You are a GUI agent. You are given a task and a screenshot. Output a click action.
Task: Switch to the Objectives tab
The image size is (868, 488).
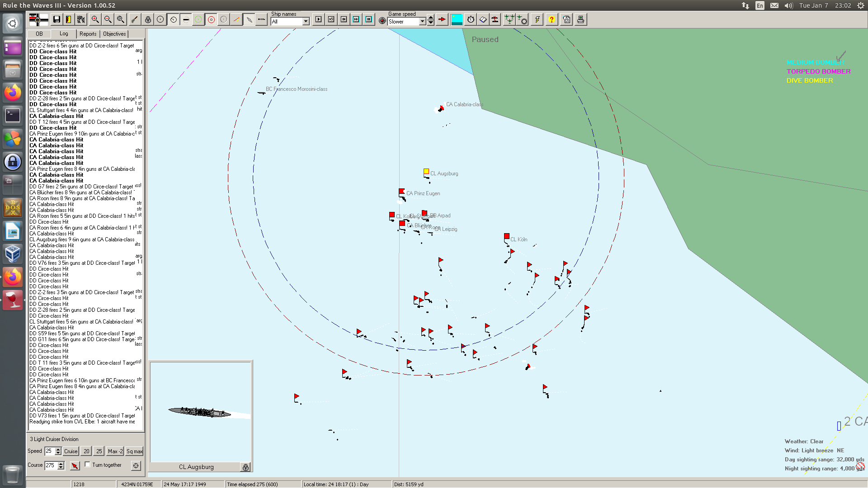[x=114, y=34]
